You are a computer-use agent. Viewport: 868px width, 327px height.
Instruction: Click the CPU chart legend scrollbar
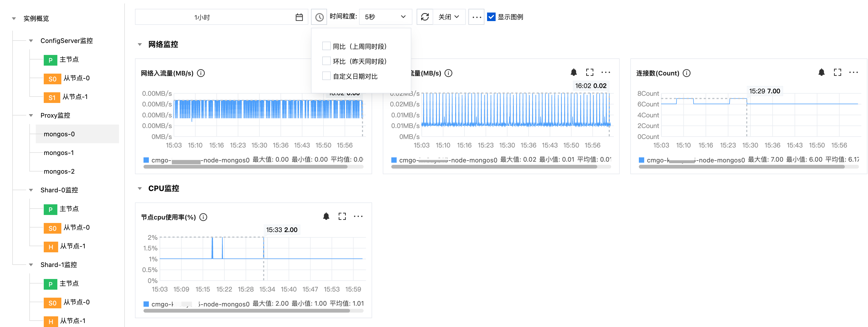click(246, 311)
